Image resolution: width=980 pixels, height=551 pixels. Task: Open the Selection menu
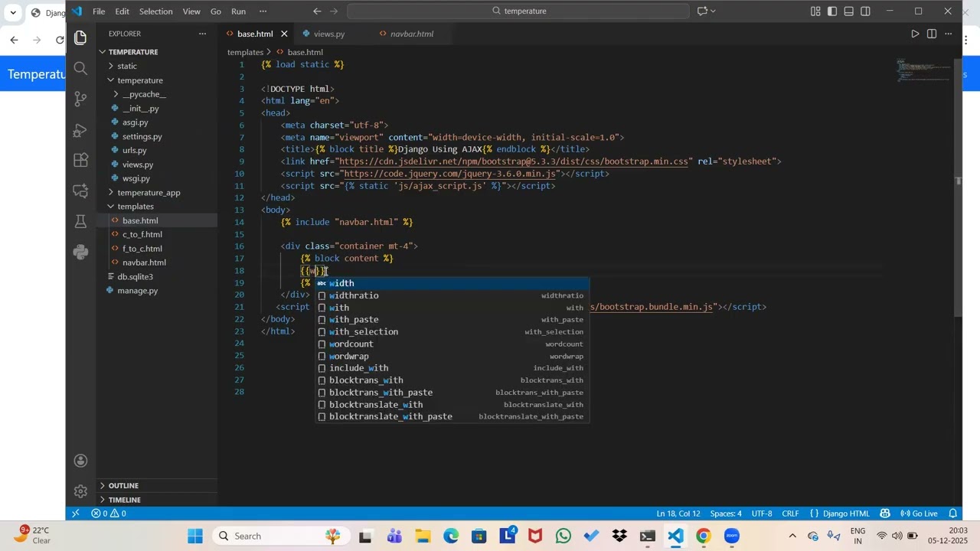pos(155,11)
